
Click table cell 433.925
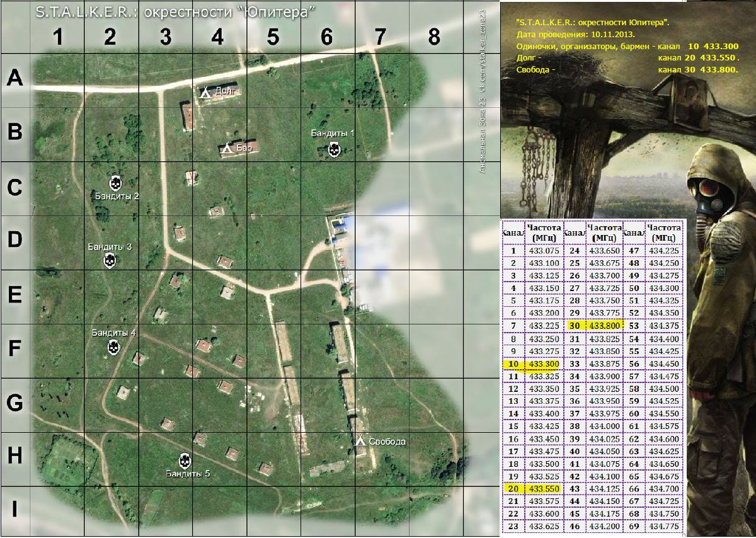[604, 388]
